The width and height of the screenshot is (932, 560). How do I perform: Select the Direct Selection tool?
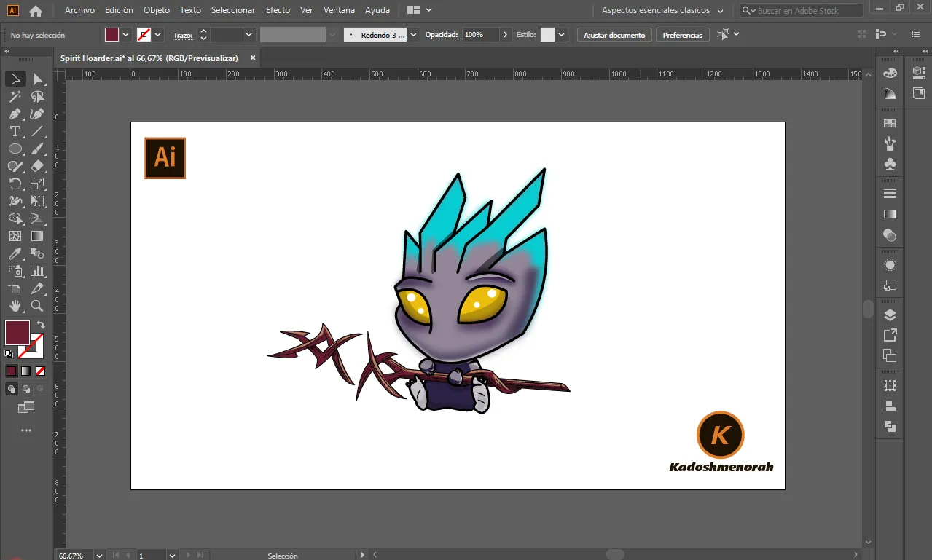pos(37,79)
